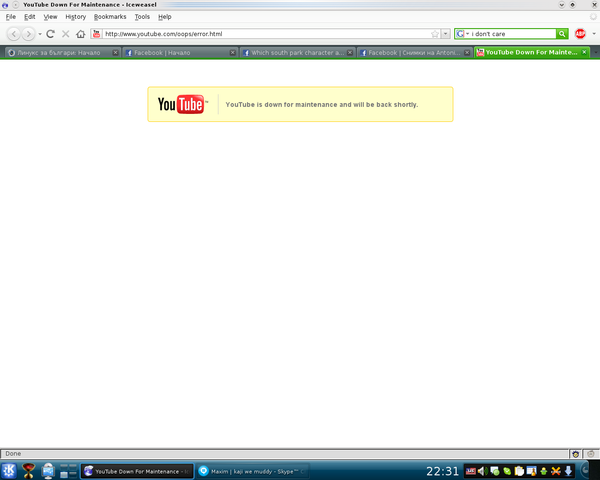Image resolution: width=600 pixels, height=480 pixels.
Task: Open the calendar/organizer reminder icon in tray
Action: pyautogui.click(x=532, y=471)
